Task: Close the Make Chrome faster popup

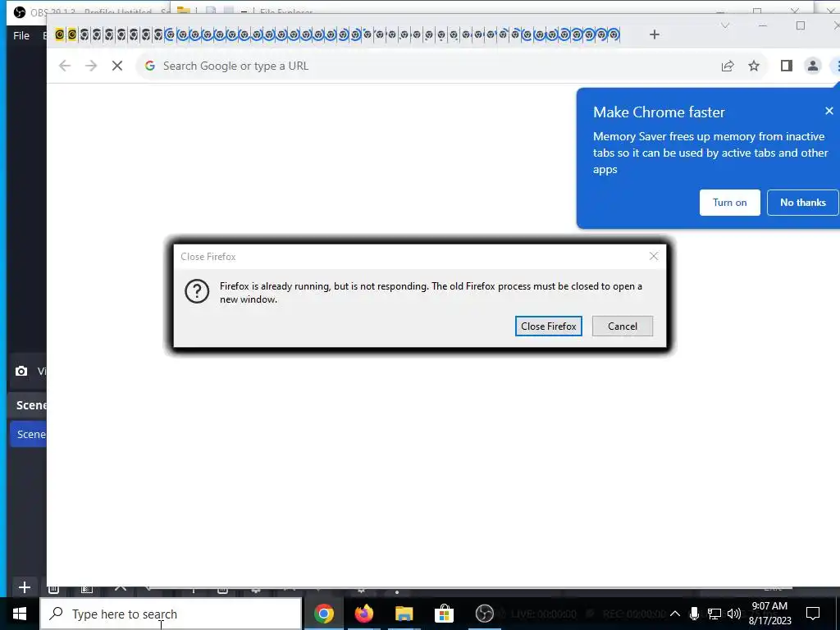Action: click(829, 111)
